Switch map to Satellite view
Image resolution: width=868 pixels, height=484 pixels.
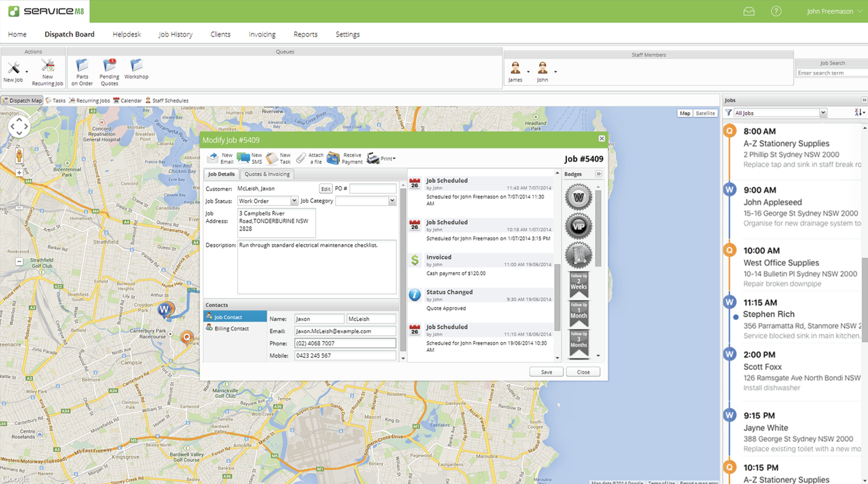(705, 113)
